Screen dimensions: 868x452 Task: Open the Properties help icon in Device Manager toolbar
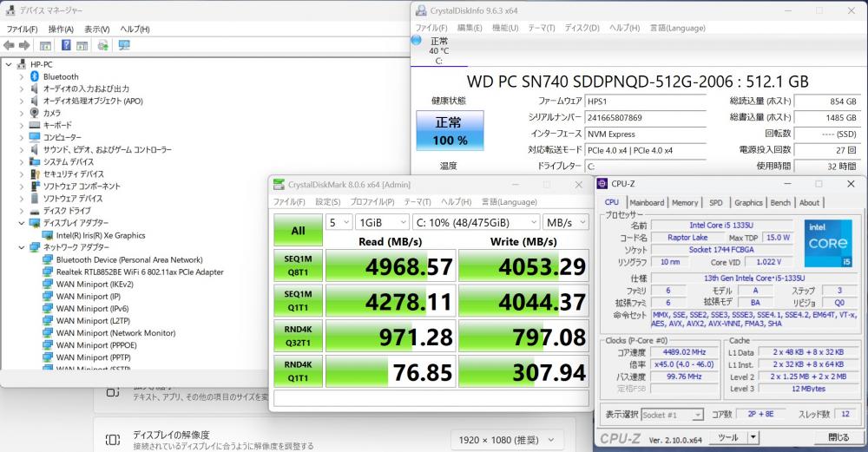[66, 45]
